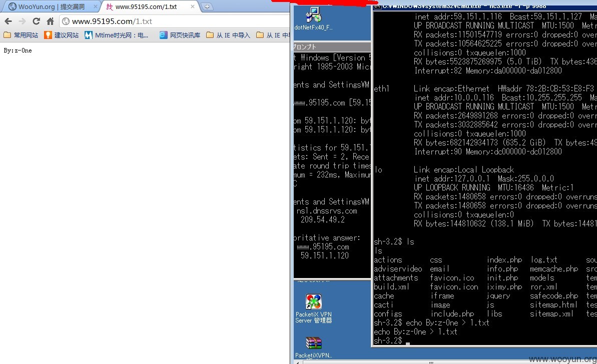597x364 pixels.
Task: Select ns1.dnssrvs.com in the prompt window
Action: [327, 210]
